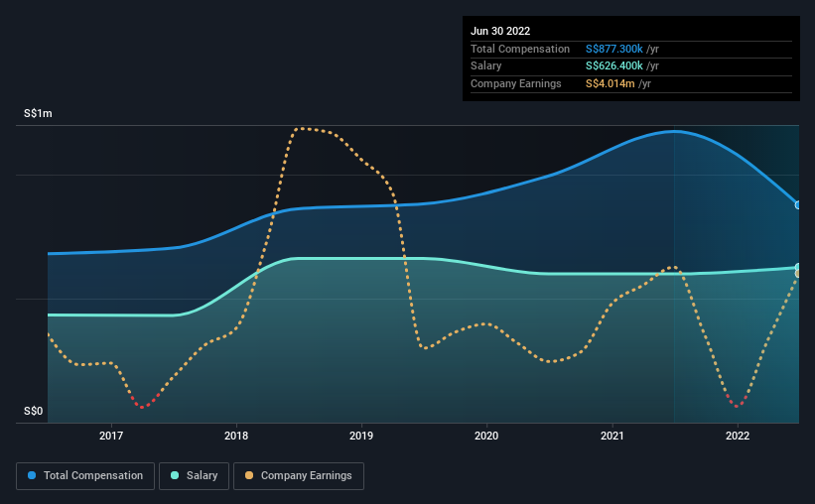Toggle the Salary legend button
Viewport: 815px width, 504px height.
194,476
